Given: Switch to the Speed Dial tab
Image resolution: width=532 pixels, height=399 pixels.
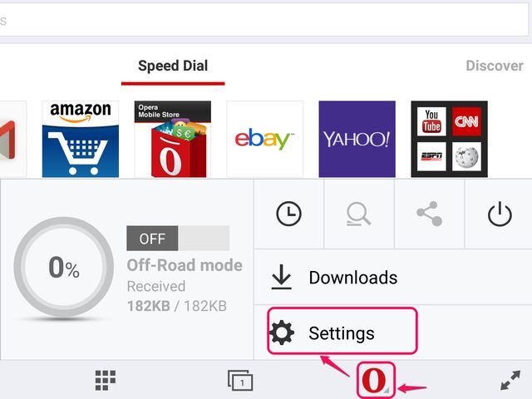Looking at the screenshot, I should pyautogui.click(x=173, y=66).
